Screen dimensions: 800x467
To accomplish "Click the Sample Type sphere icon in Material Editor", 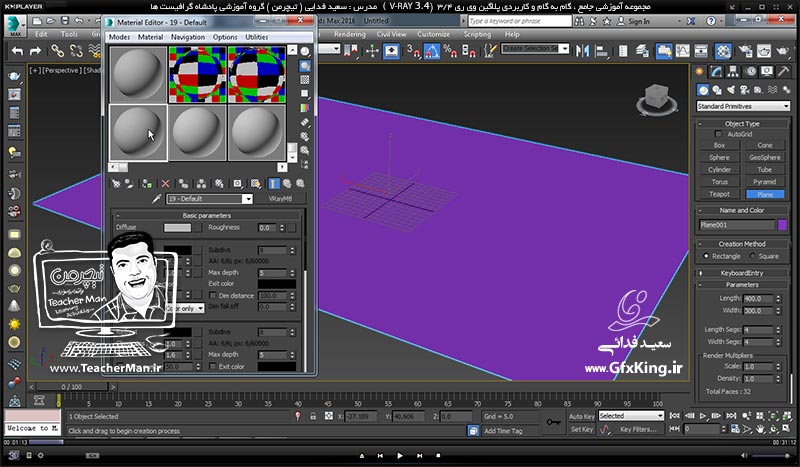I will coord(305,52).
